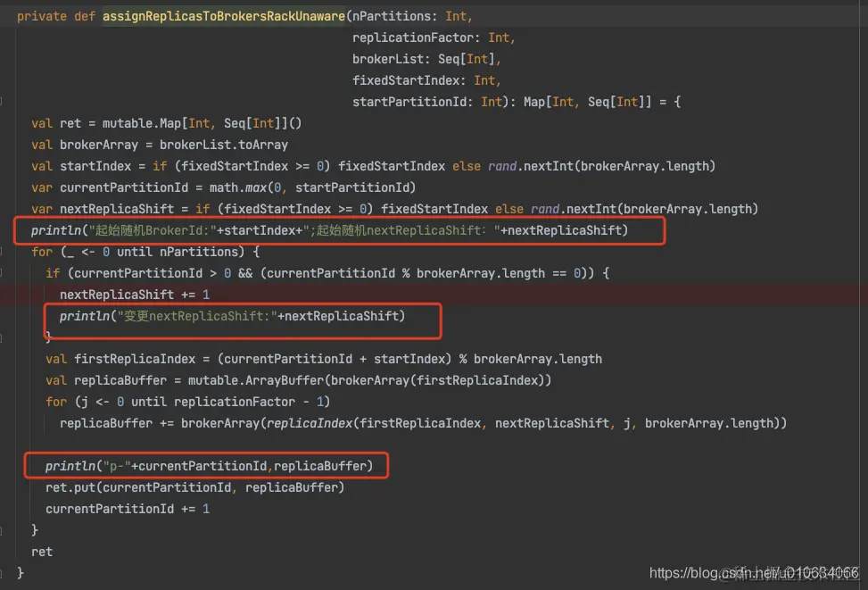Image resolution: width=868 pixels, height=590 pixels.
Task: Click 'mutable.ArrayBuffer(brokerArray(firstReplicaIndex))' expression
Action: (x=369, y=380)
